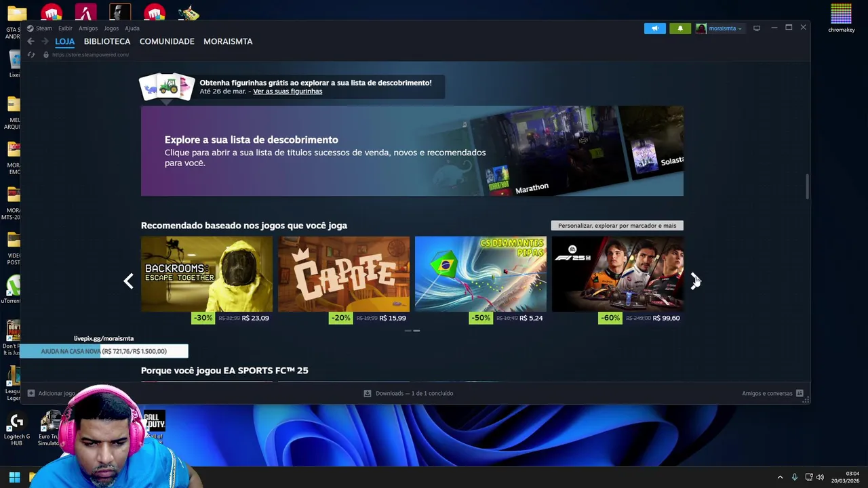The image size is (868, 488).
Task: Open the Windows Start button
Action: pyautogui.click(x=14, y=477)
